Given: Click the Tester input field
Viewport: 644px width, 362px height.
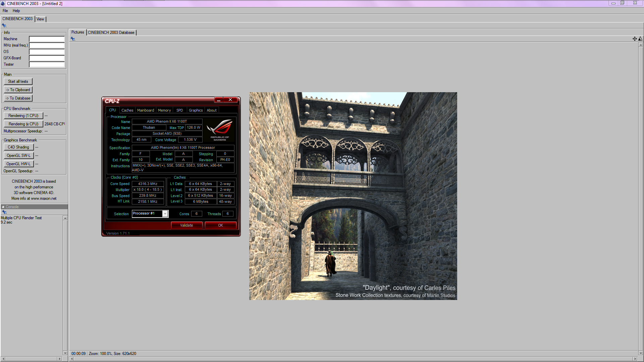Looking at the screenshot, I should tap(47, 64).
